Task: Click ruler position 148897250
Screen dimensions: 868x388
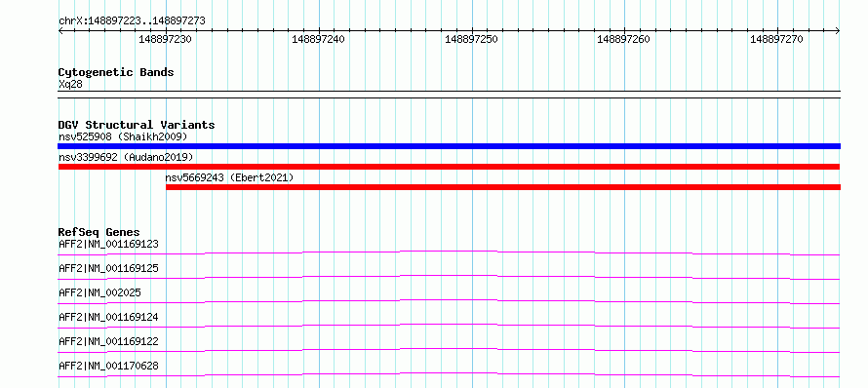Action: pos(471,39)
